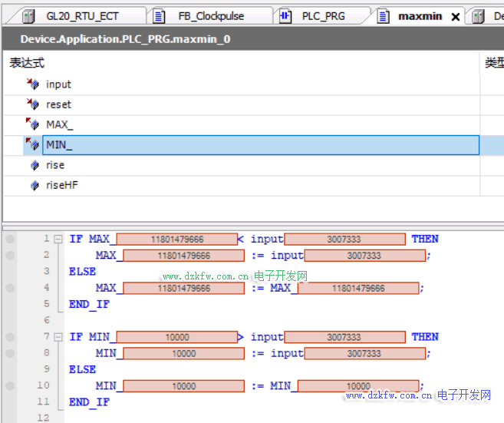This screenshot has width=504, height=423.
Task: Close the maxmin tab
Action: pyautogui.click(x=455, y=17)
